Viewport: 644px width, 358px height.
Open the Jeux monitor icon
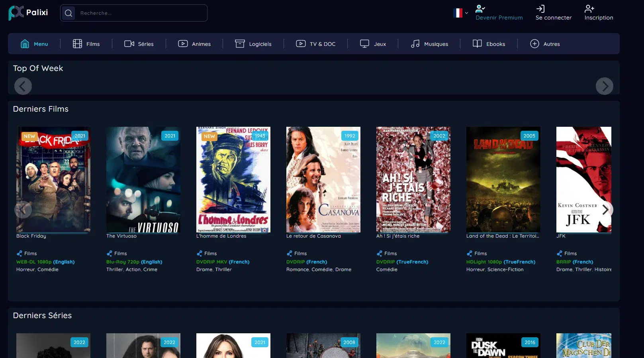click(364, 44)
